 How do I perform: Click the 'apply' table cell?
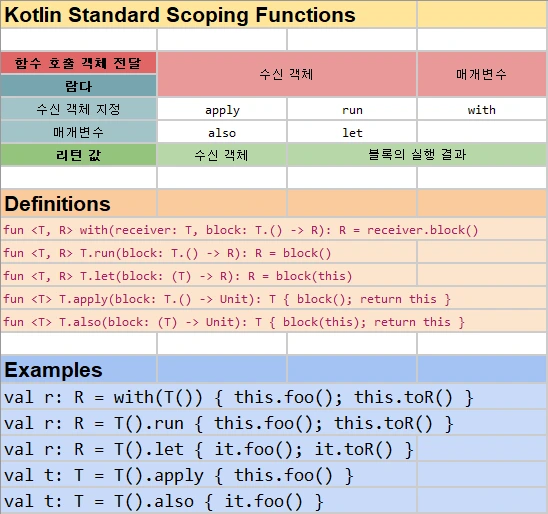pos(222,109)
